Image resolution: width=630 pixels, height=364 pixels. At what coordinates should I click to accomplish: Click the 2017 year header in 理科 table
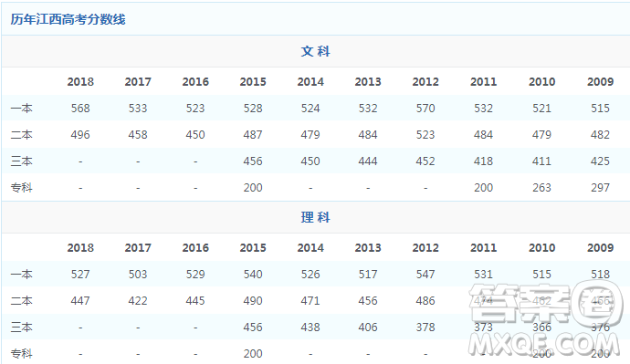[138, 247]
